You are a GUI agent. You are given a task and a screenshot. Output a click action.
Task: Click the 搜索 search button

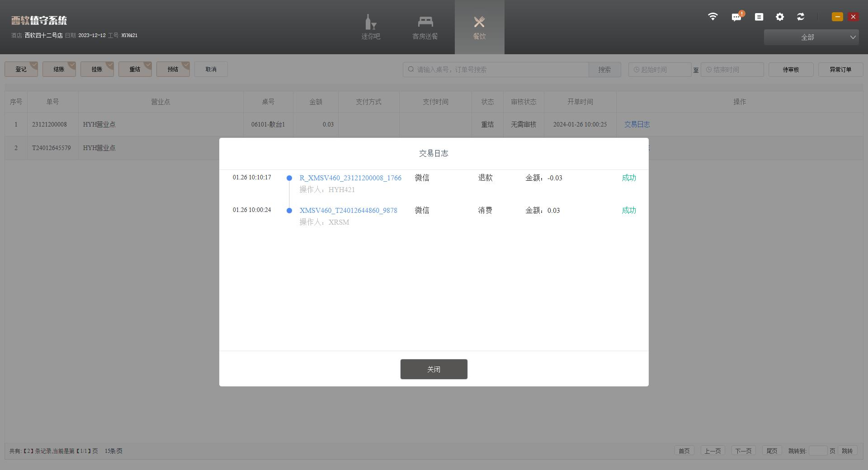(604, 70)
